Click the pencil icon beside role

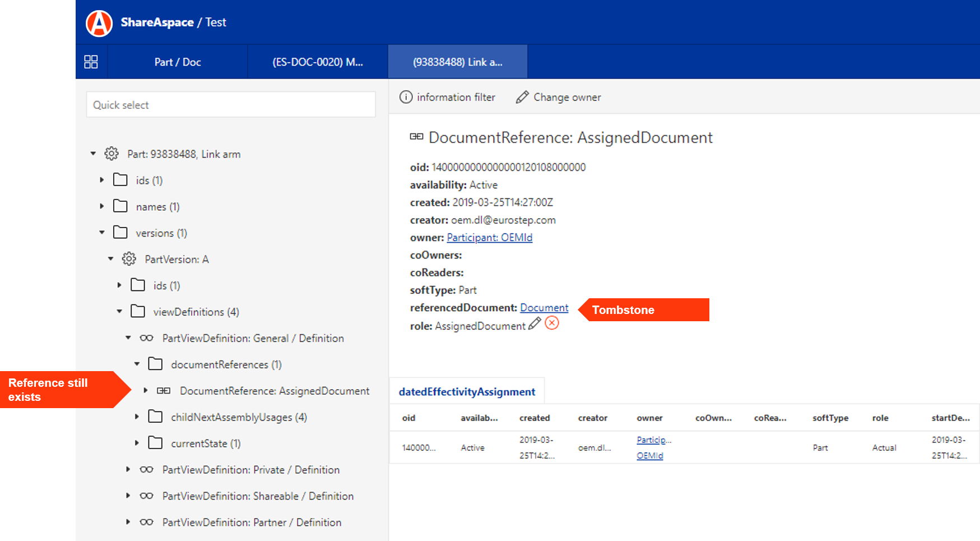[x=535, y=323]
